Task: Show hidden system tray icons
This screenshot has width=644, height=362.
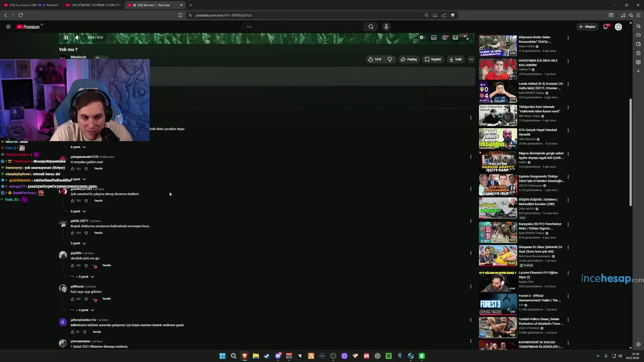Action: point(598,356)
